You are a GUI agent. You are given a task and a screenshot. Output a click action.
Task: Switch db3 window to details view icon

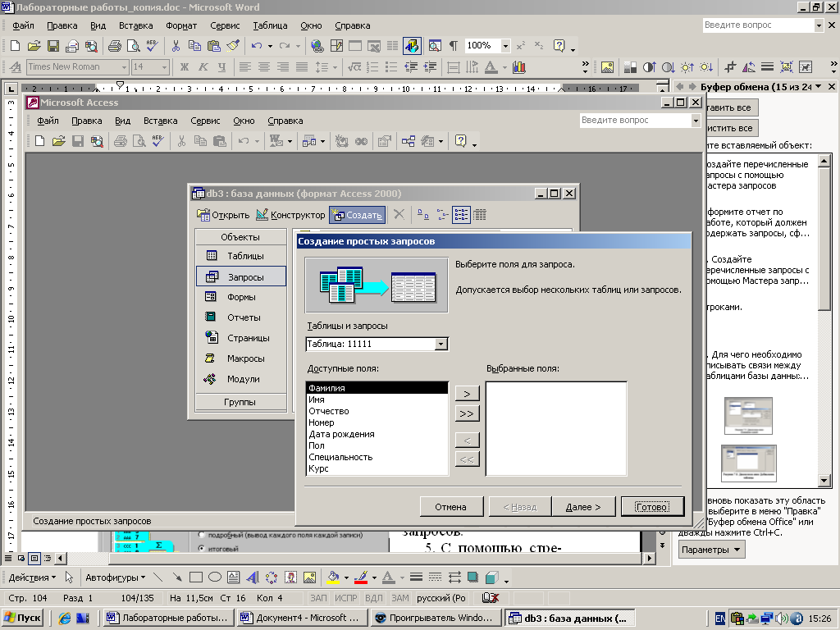point(479,215)
